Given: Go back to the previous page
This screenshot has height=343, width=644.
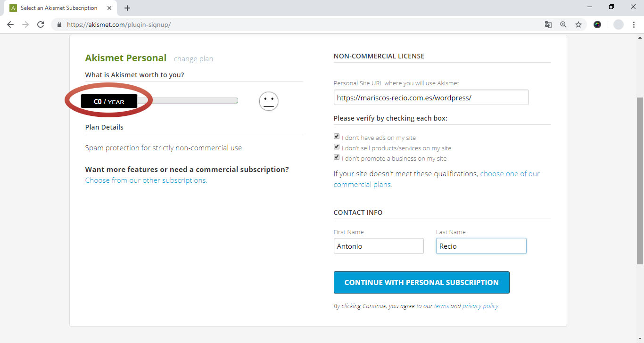Looking at the screenshot, I should tap(10, 24).
